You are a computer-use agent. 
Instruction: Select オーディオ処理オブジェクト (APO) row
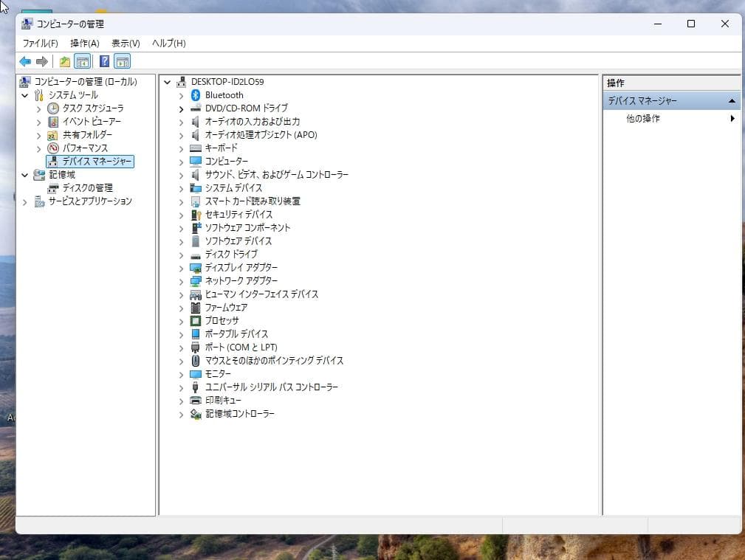coord(261,135)
